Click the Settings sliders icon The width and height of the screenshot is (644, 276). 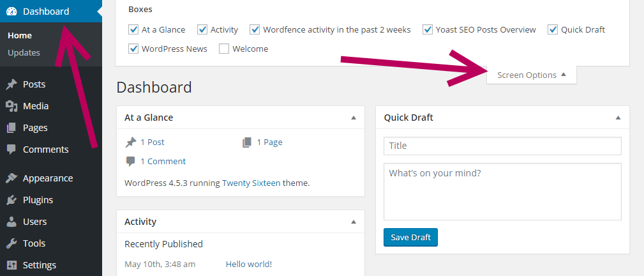pyautogui.click(x=11, y=265)
